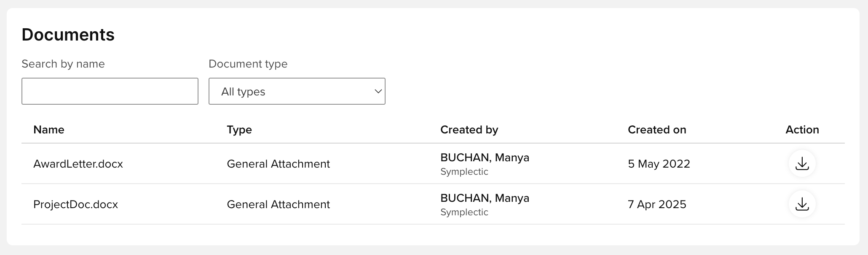The image size is (868, 255).
Task: Click BUCHAN, Manya in the ProjectDoc row
Action: click(x=485, y=198)
